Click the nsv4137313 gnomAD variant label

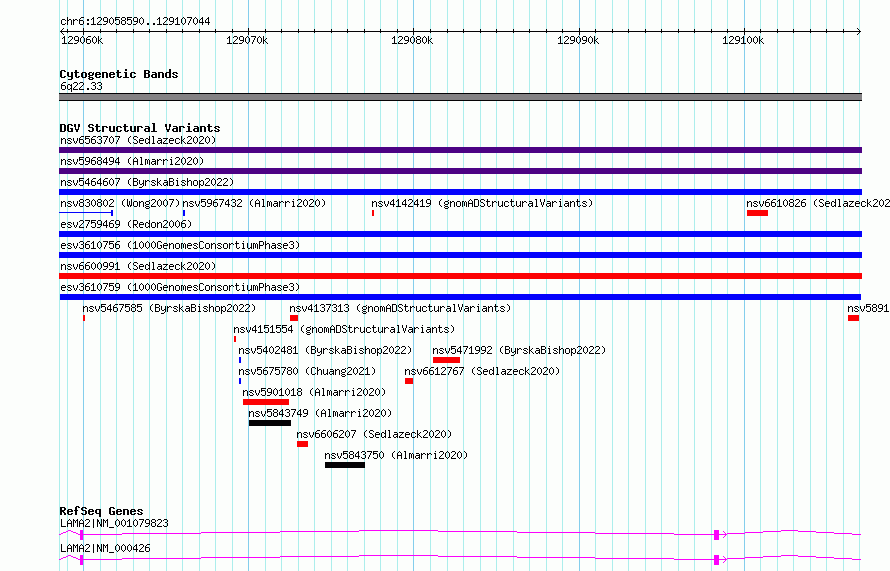click(400, 308)
